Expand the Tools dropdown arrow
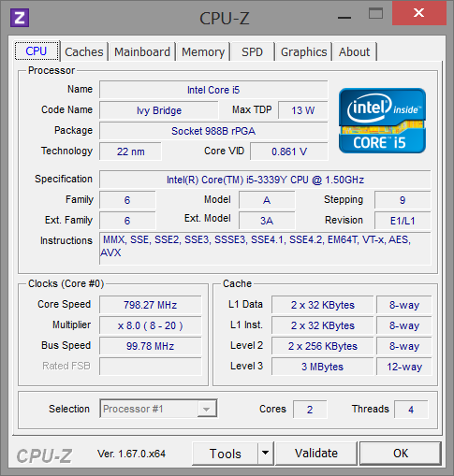 pyautogui.click(x=266, y=454)
